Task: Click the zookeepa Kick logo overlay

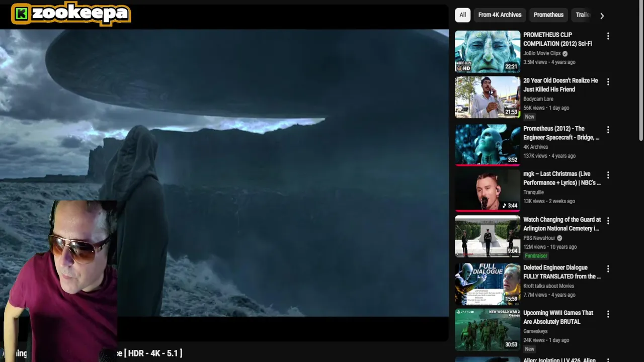Action: pyautogui.click(x=71, y=14)
